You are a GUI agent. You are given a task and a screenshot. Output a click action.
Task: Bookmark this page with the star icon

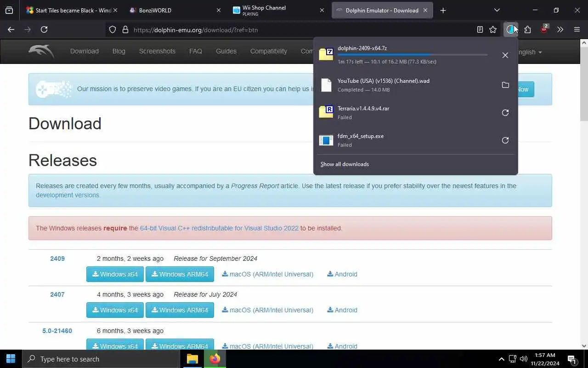493,29
